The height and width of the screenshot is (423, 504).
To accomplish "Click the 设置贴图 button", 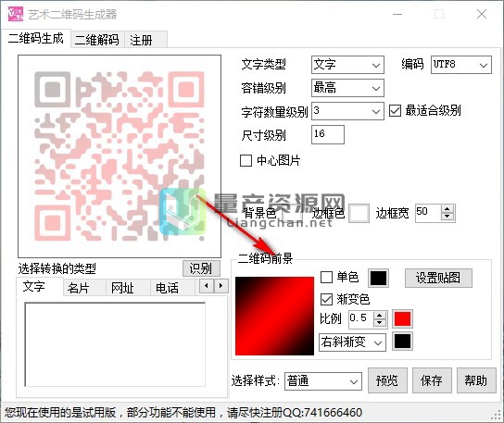I will click(438, 278).
